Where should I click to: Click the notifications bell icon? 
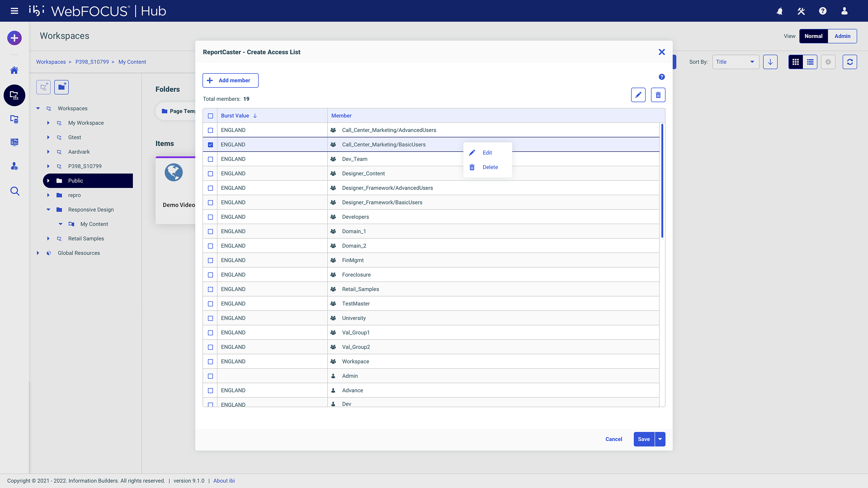(x=779, y=11)
